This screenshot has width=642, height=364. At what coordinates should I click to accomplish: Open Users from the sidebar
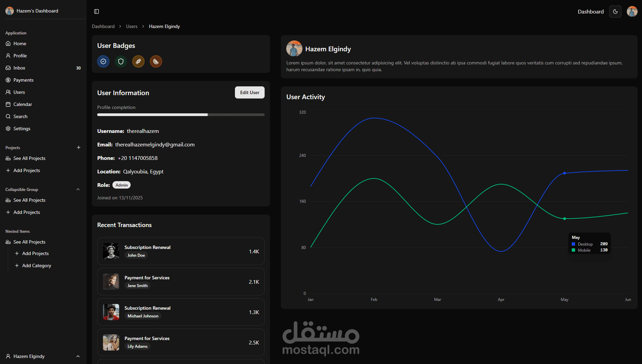[43, 92]
